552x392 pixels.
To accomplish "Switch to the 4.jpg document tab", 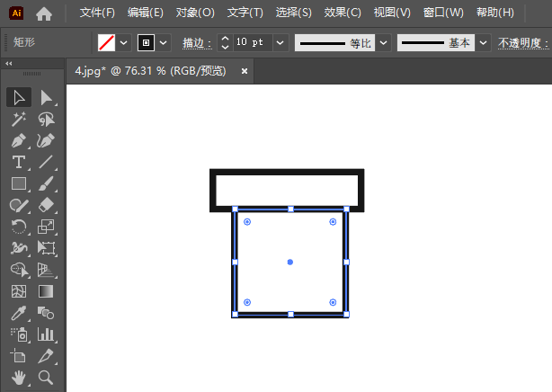I will pos(150,71).
